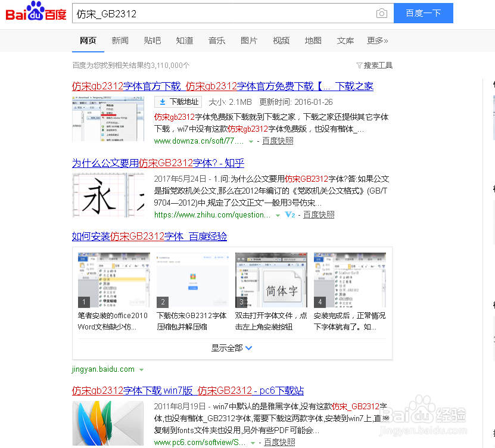Open step 4 thumbnail 安装完成后
Viewport: 495px width, 448px height.
(350, 280)
